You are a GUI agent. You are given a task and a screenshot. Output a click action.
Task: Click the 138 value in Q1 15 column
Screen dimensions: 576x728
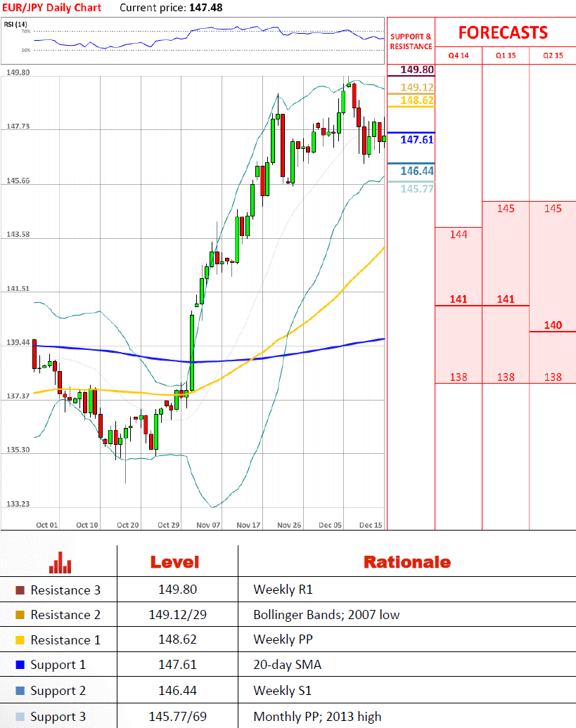coord(506,377)
